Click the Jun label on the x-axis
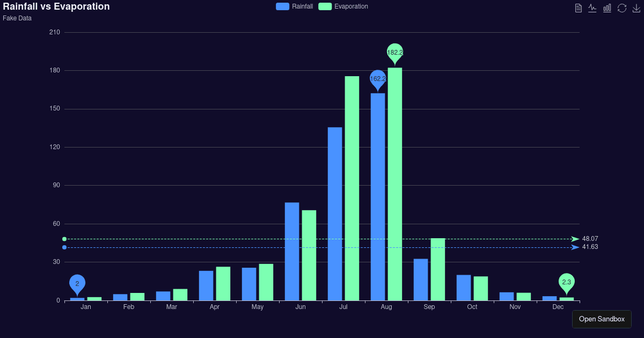The image size is (644, 338). pyautogui.click(x=301, y=306)
